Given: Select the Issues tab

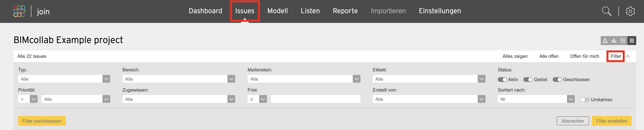Looking at the screenshot, I should pyautogui.click(x=245, y=11).
